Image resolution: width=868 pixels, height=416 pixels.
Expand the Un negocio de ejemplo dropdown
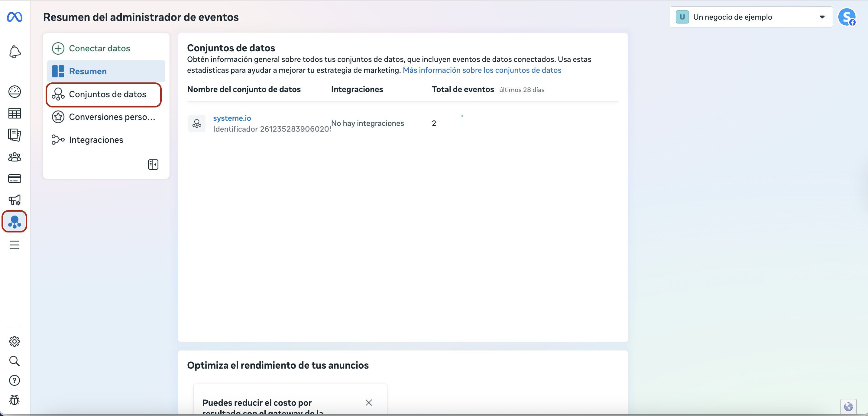[x=751, y=17]
